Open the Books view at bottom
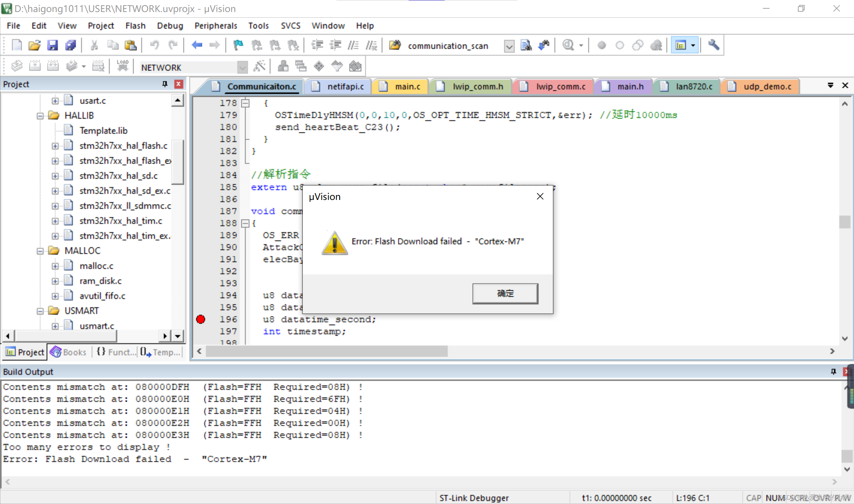The width and height of the screenshot is (854, 504). [x=68, y=352]
